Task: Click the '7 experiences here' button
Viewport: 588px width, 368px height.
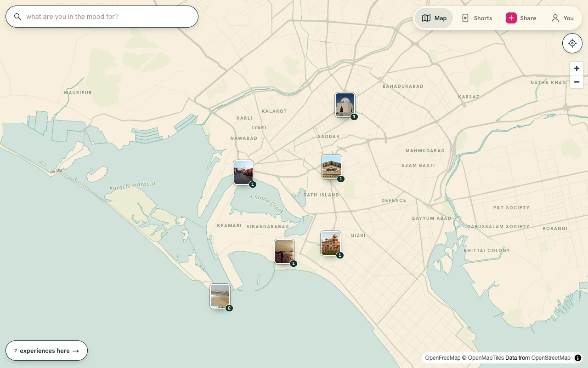Action: tap(46, 351)
